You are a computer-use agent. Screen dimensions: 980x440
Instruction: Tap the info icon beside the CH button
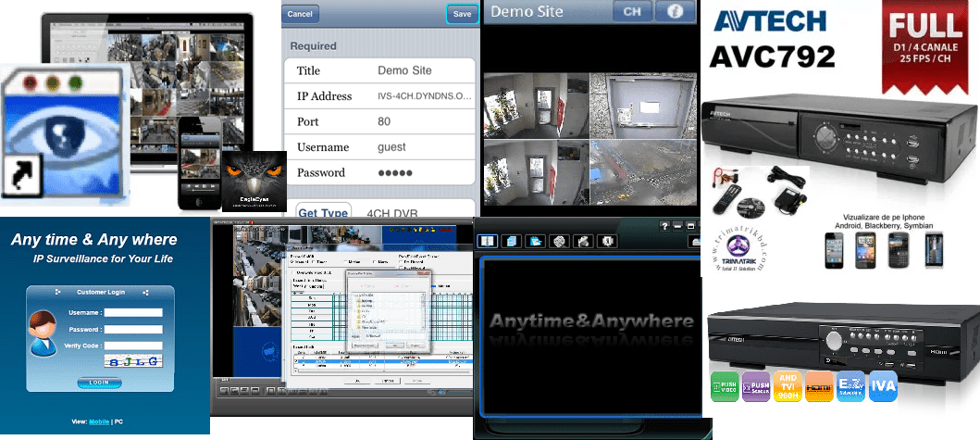point(675,11)
